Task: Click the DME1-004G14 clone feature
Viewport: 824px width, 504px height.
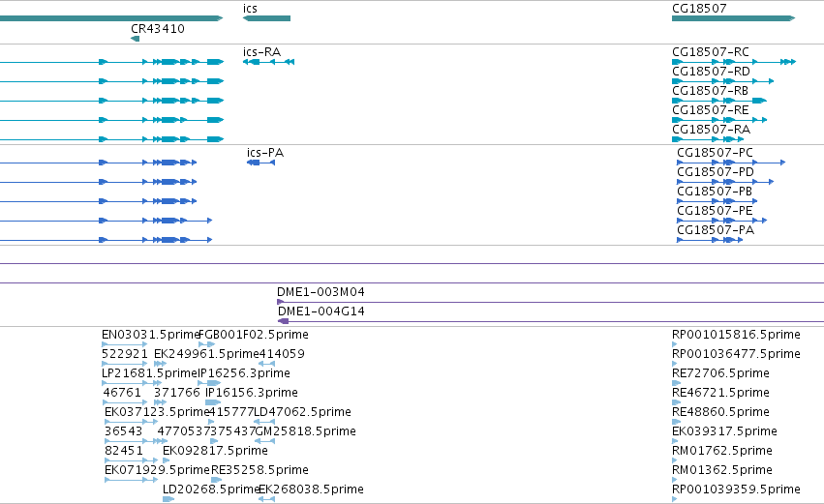Action: pyautogui.click(x=551, y=321)
